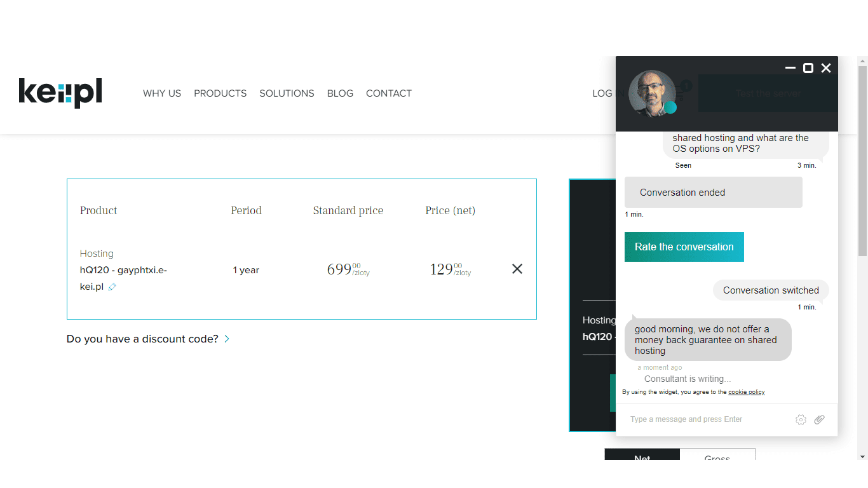Maximize the chat widget window
This screenshot has width=868, height=488.
pyautogui.click(x=808, y=68)
